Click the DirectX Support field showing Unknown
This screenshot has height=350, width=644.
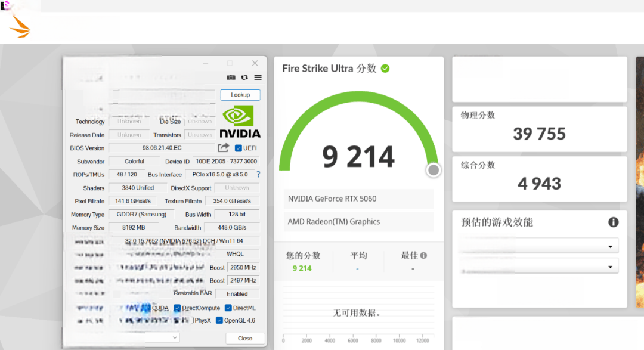click(237, 188)
